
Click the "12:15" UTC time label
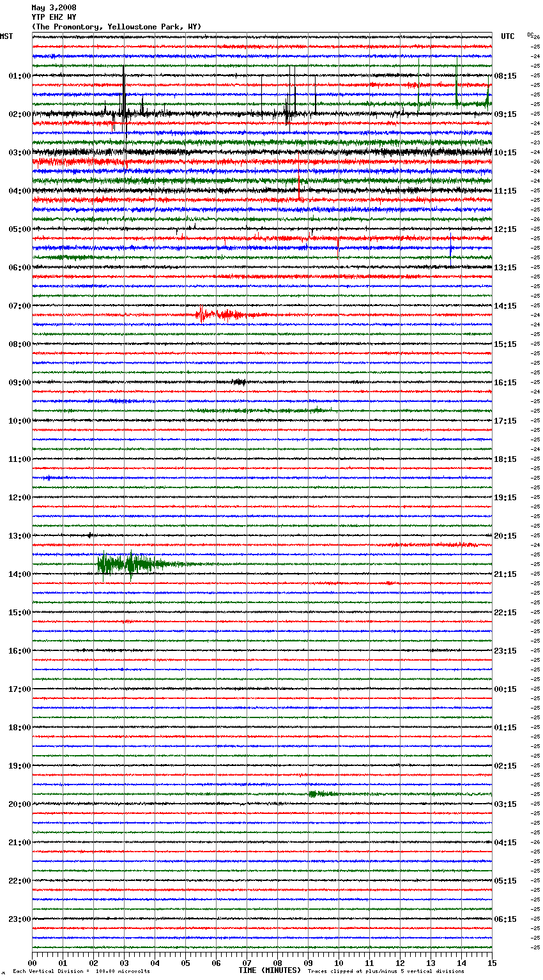pyautogui.click(x=505, y=229)
